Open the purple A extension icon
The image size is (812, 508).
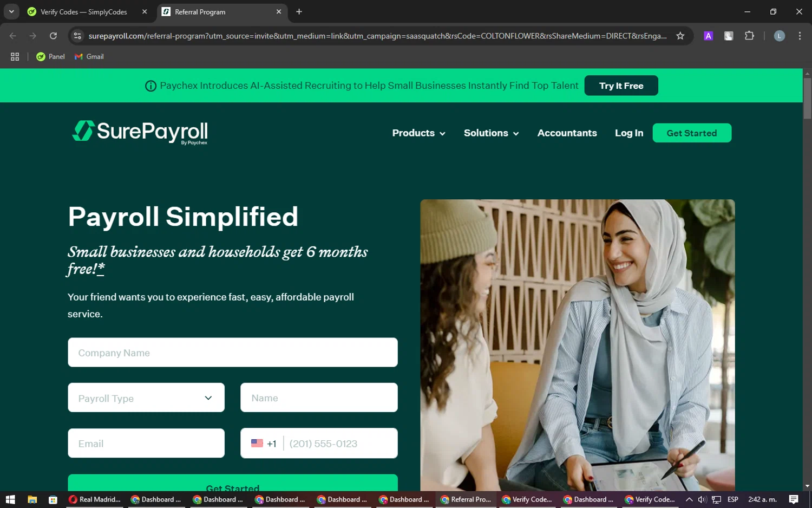click(708, 36)
